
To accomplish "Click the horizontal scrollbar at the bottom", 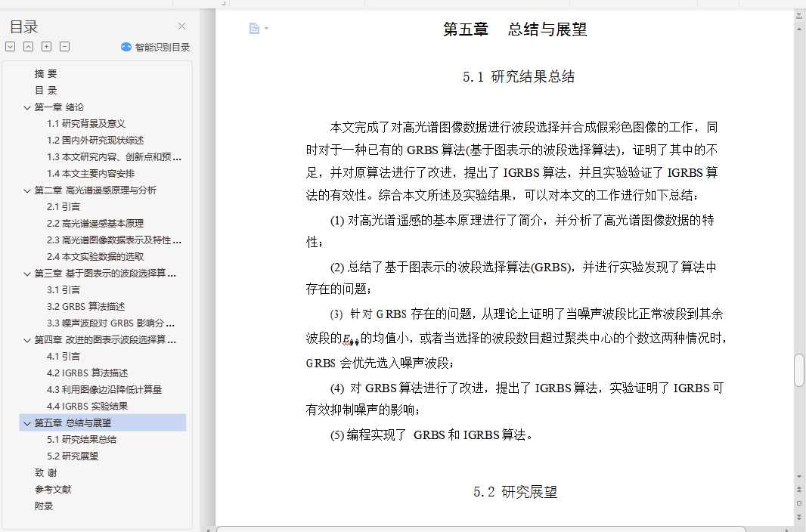I will pyautogui.click(x=481, y=529).
